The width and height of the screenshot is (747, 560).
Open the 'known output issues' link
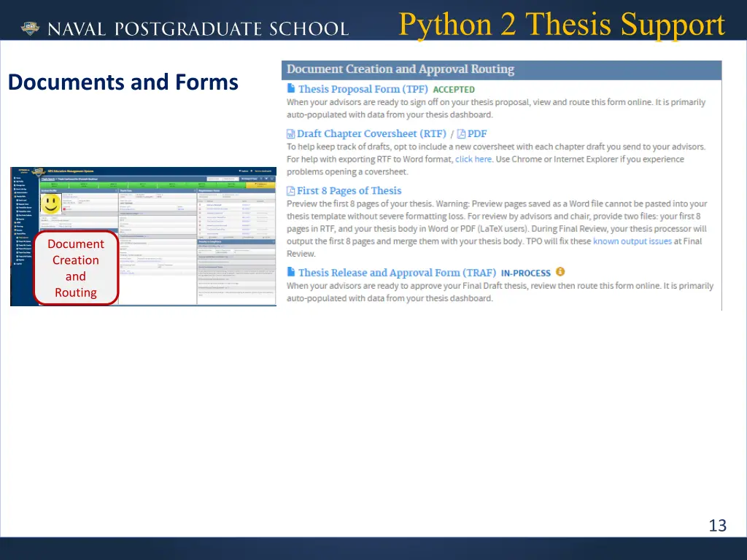pos(632,241)
